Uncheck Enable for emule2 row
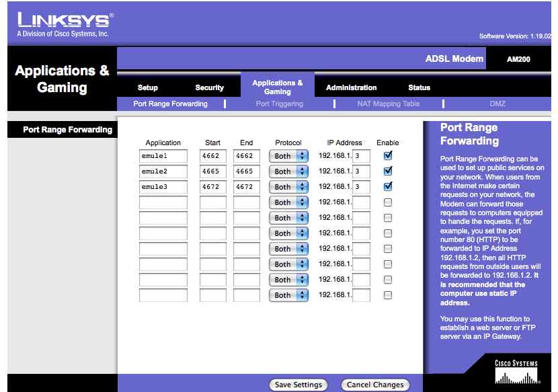The width and height of the screenshot is (558, 392). [x=388, y=171]
